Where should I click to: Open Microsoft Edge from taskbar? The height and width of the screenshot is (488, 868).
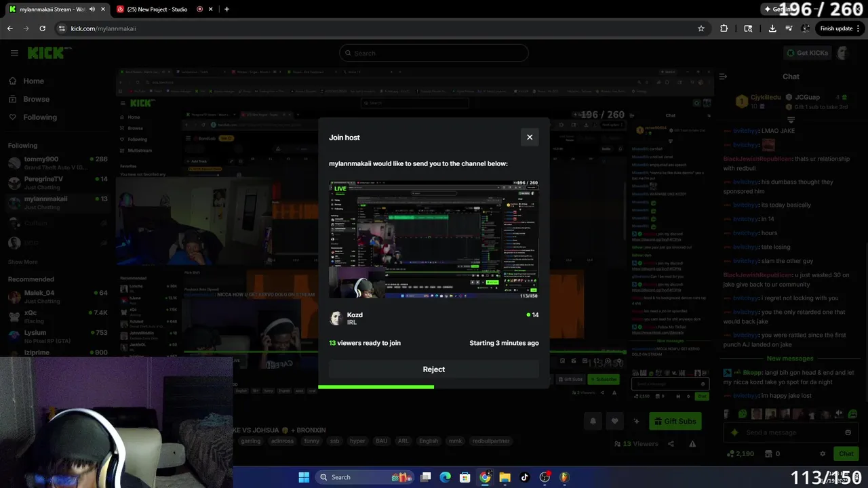coord(445,477)
